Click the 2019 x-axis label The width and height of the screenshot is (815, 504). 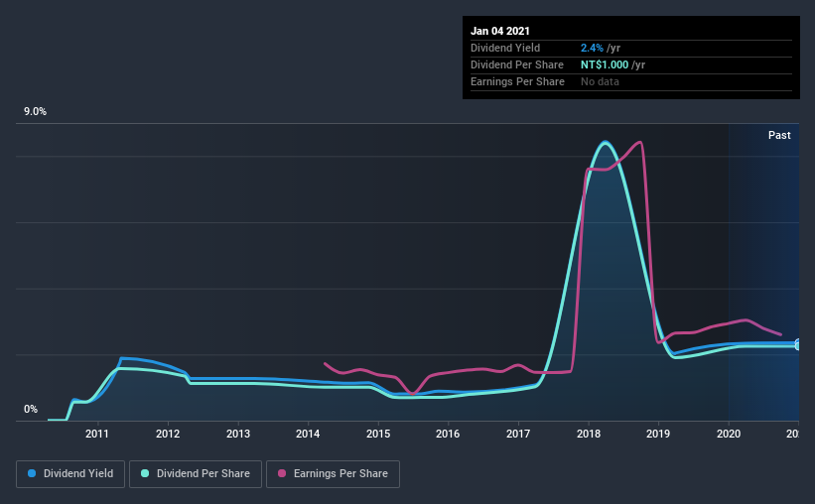click(x=658, y=434)
